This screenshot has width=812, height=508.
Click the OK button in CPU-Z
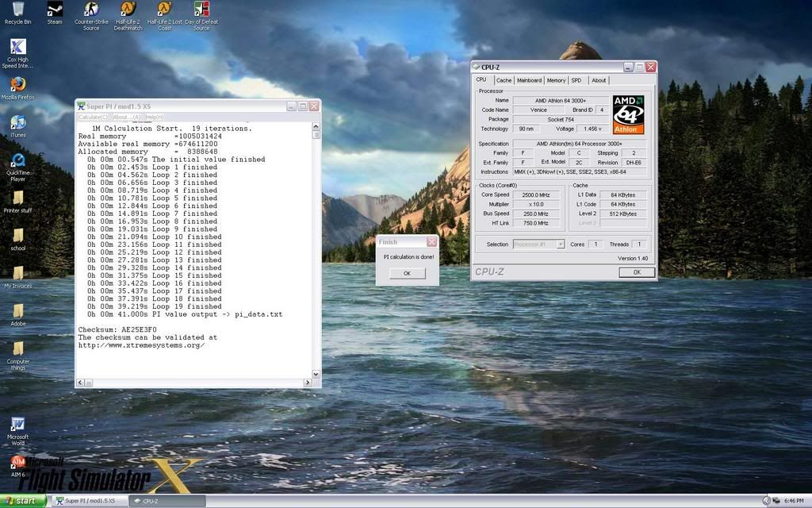pyautogui.click(x=637, y=272)
